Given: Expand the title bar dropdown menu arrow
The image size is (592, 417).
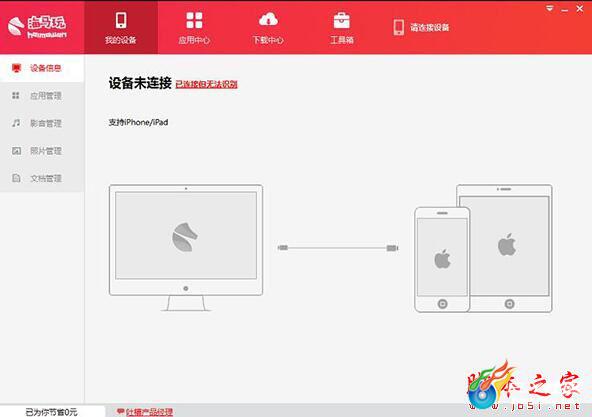Looking at the screenshot, I should 550,8.
